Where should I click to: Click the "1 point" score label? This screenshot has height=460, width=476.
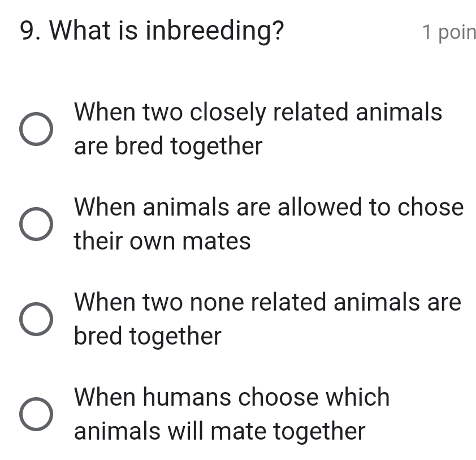click(449, 33)
